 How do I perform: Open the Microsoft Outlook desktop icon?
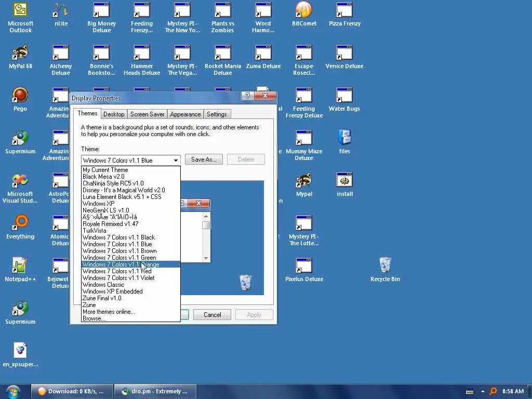pos(20,18)
